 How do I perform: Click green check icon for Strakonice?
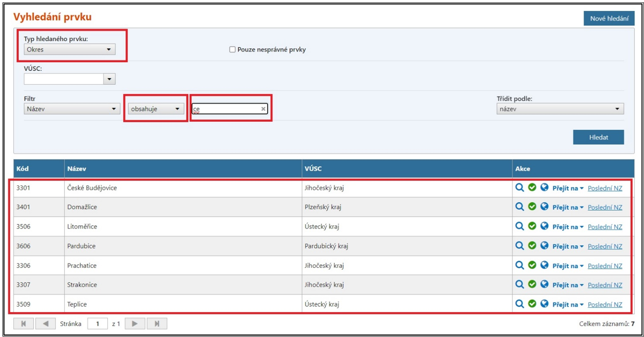click(532, 284)
